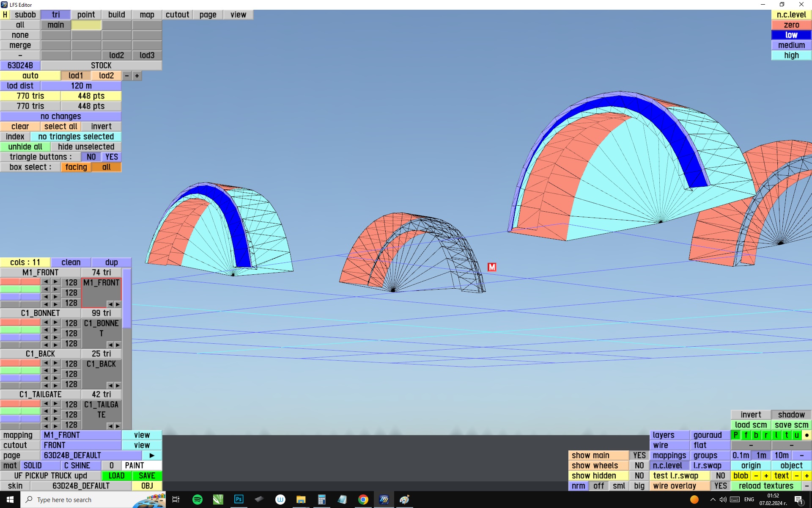
Task: Click the blob plus button
Action: (766, 476)
